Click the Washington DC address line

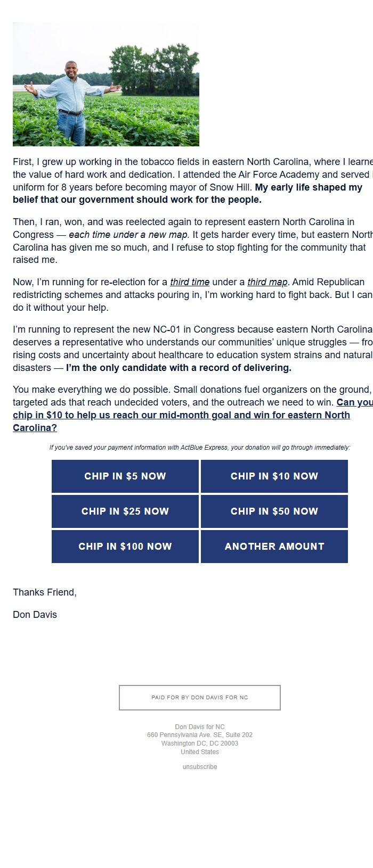(199, 743)
